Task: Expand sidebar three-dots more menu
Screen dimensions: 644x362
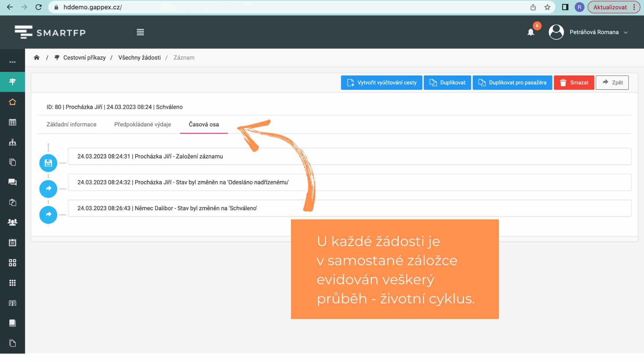Action: [x=12, y=62]
